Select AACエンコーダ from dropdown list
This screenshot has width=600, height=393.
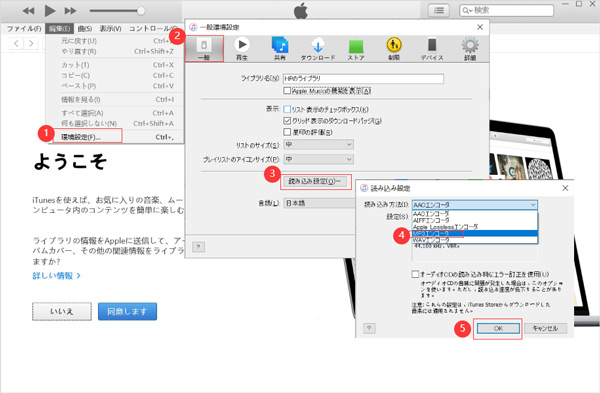pyautogui.click(x=474, y=214)
